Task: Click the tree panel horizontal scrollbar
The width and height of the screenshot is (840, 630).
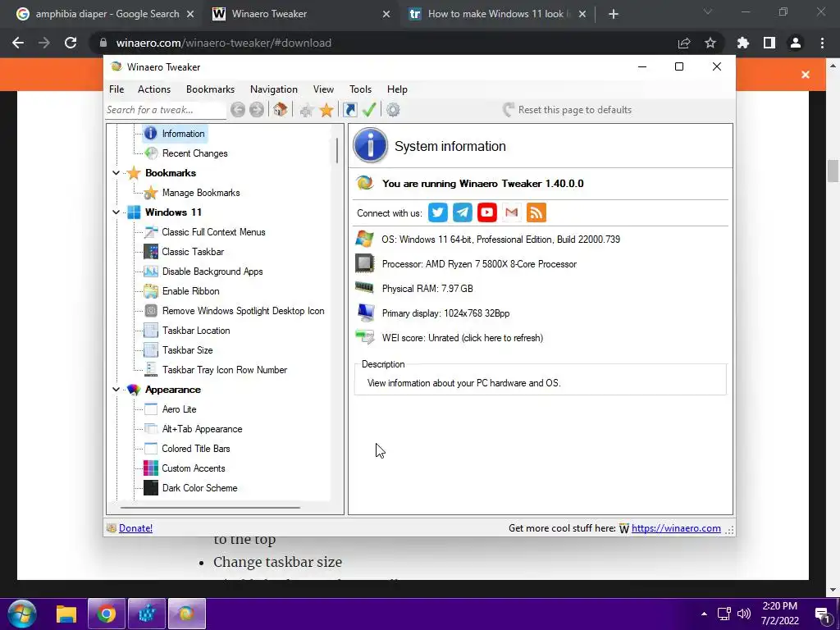Action: pyautogui.click(x=210, y=507)
